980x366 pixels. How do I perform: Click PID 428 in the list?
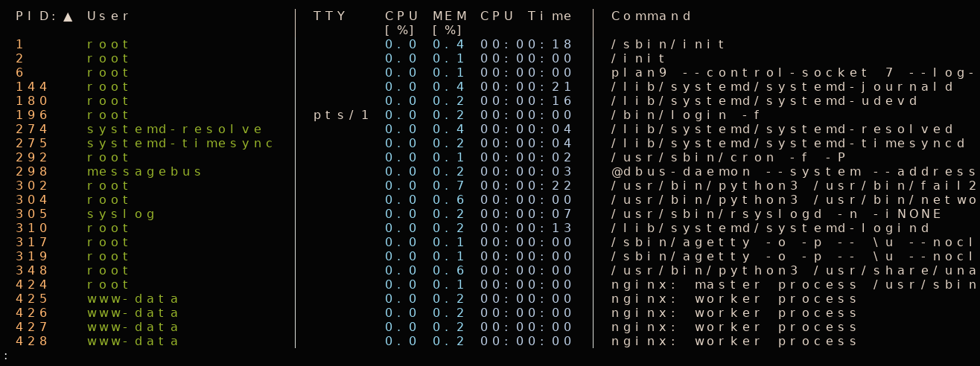coord(32,341)
